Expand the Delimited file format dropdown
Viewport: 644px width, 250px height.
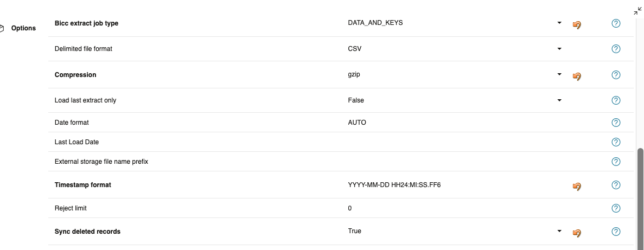559,49
